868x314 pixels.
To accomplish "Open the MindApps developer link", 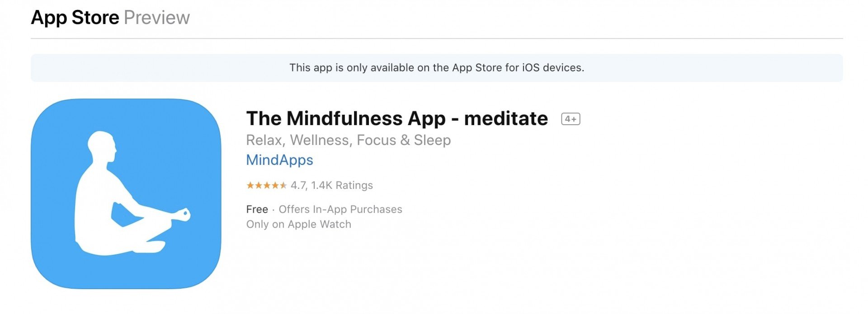I will click(279, 160).
